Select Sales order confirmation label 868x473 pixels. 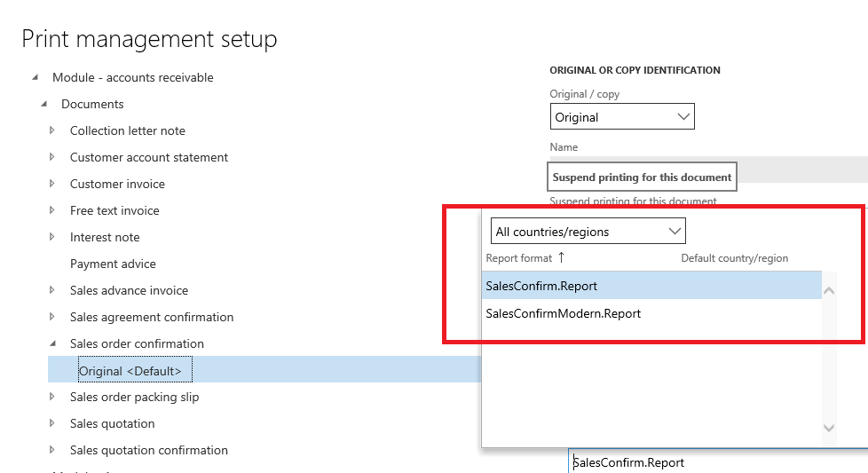pyautogui.click(x=137, y=343)
